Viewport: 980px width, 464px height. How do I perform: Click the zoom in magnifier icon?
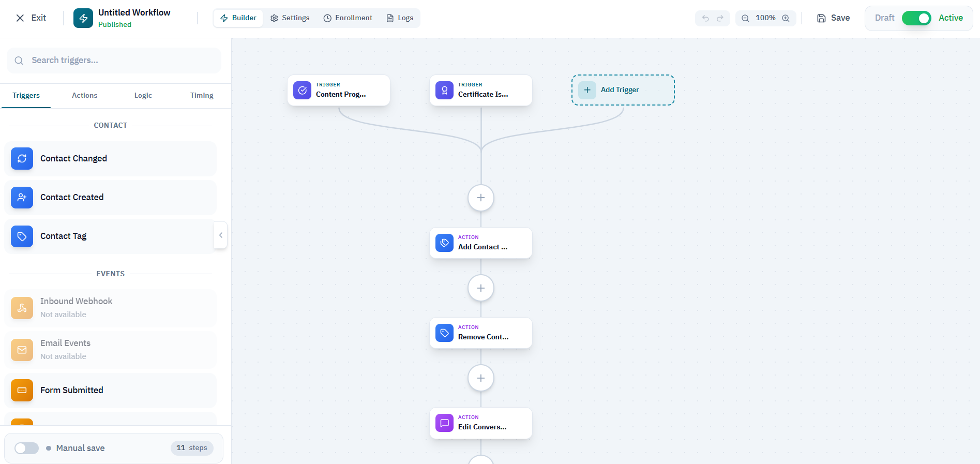click(786, 18)
